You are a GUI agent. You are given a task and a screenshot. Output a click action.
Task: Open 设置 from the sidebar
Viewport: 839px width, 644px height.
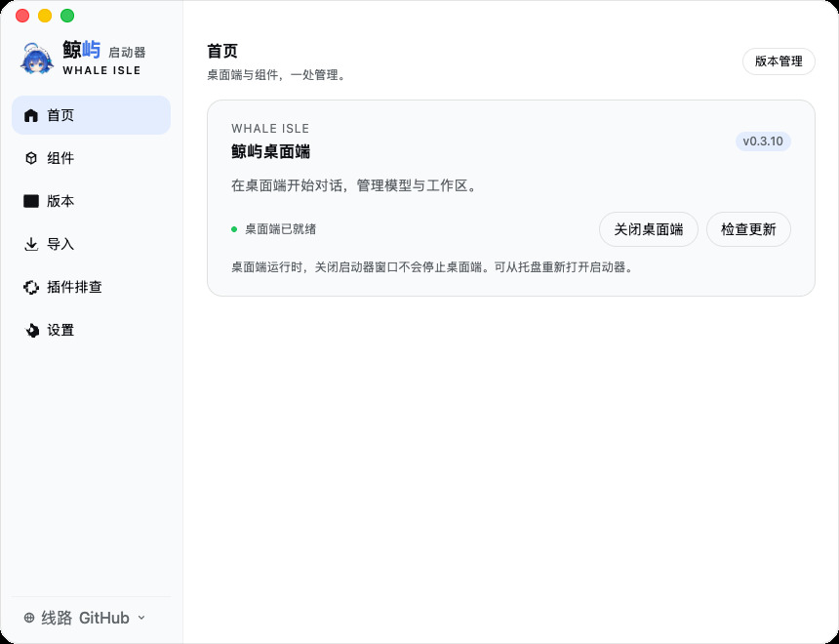tap(91, 331)
